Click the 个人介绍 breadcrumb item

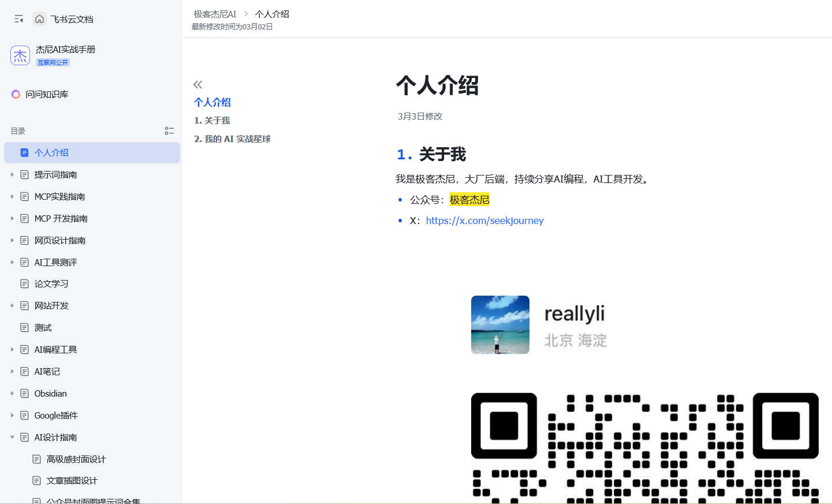pos(272,14)
